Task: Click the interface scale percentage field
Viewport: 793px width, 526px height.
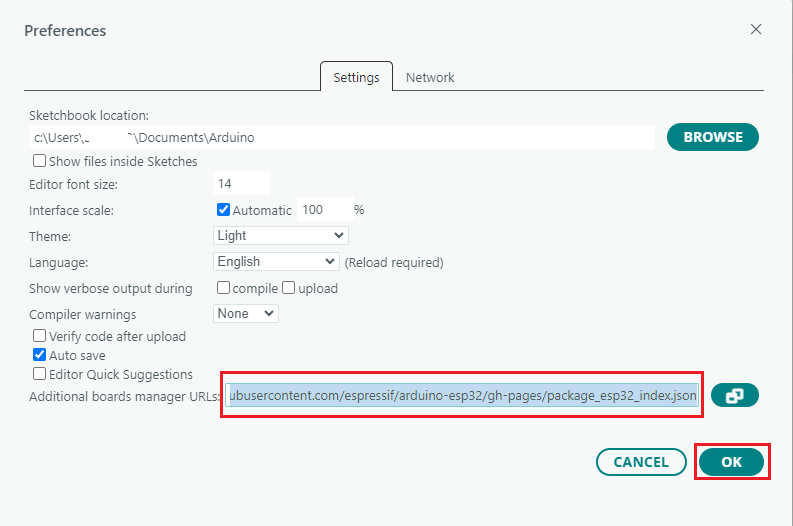Action: 325,209
